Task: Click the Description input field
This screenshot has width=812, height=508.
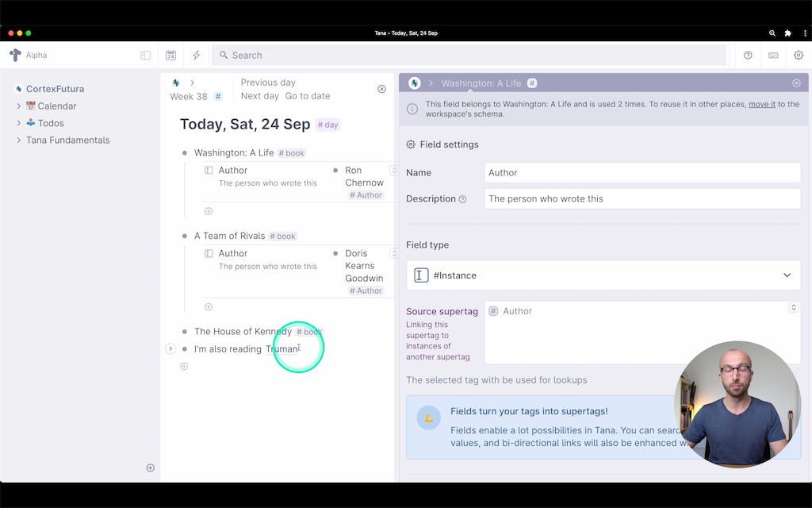Action: 642,198
